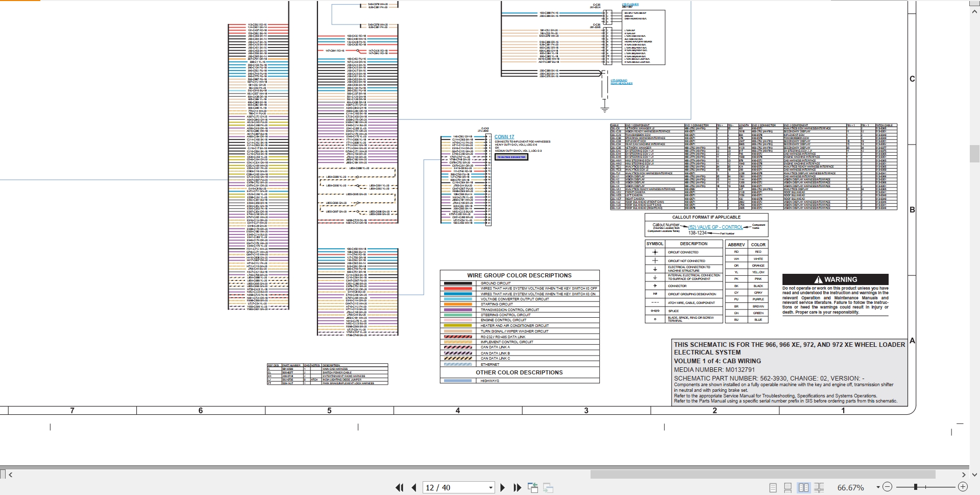Screen dimensions: 980x495
Task: Click VOLUME 1 of 4: CAB WIRING text
Action: [717, 361]
